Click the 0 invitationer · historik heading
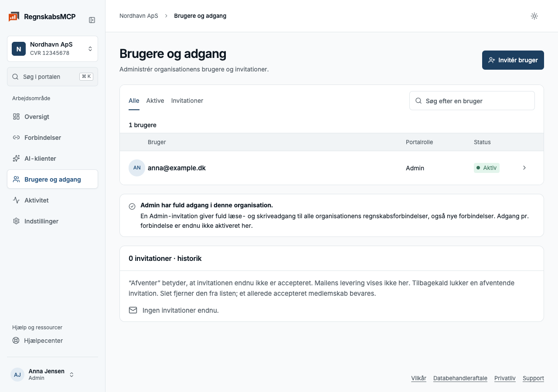Screen dimensions: 558x392 point(165,258)
